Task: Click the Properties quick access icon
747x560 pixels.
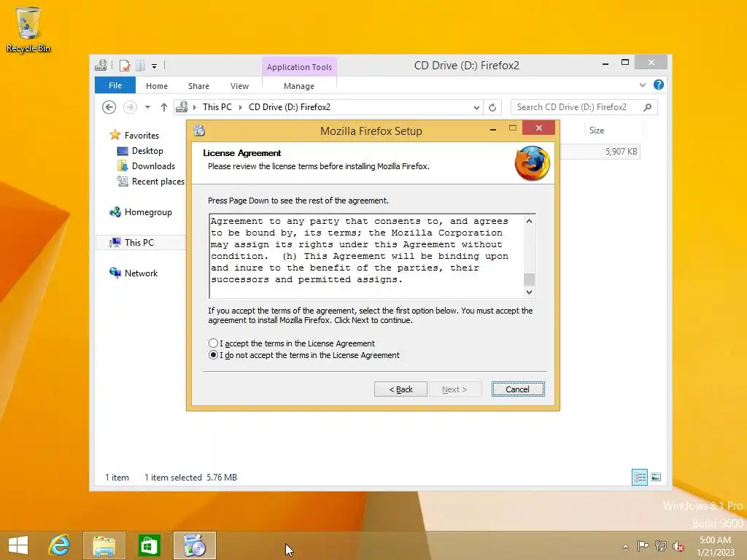Action: point(124,65)
